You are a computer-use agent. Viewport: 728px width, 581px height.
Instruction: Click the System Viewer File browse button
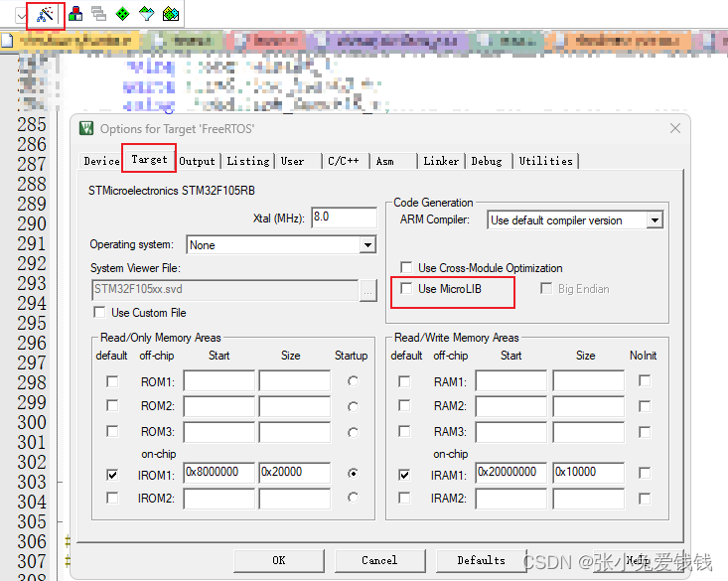point(367,291)
